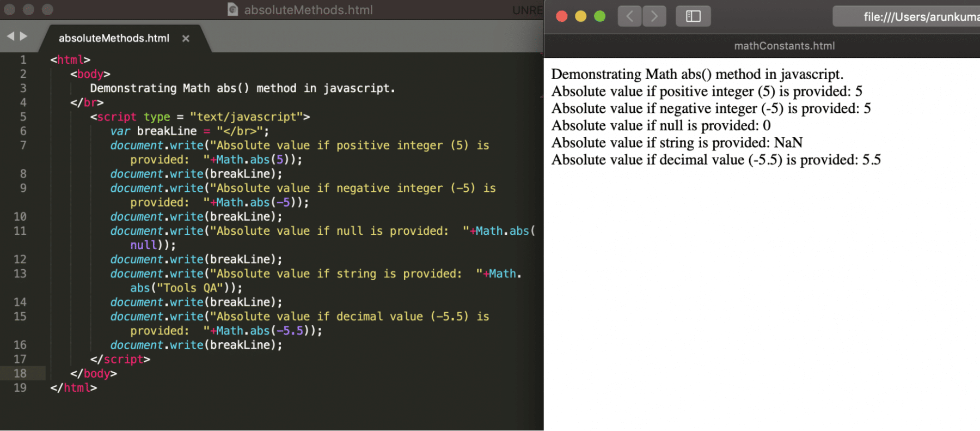Click line number 11 in the gutter
This screenshot has width=980, height=431.
coord(20,231)
